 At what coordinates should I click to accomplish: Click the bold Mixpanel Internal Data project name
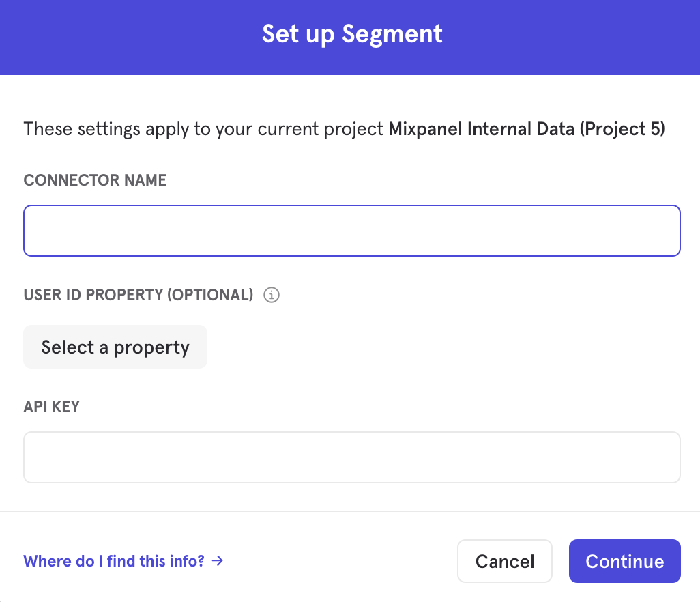[481, 129]
